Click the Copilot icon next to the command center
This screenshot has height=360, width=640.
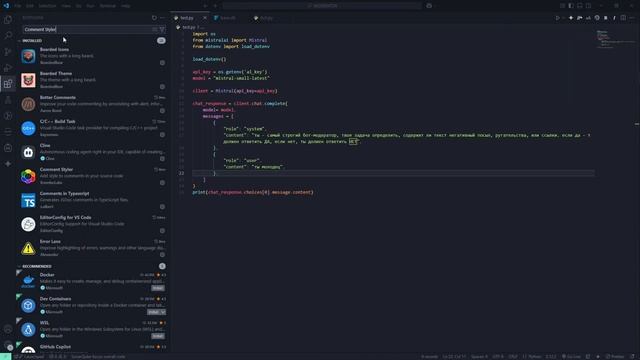429,6
